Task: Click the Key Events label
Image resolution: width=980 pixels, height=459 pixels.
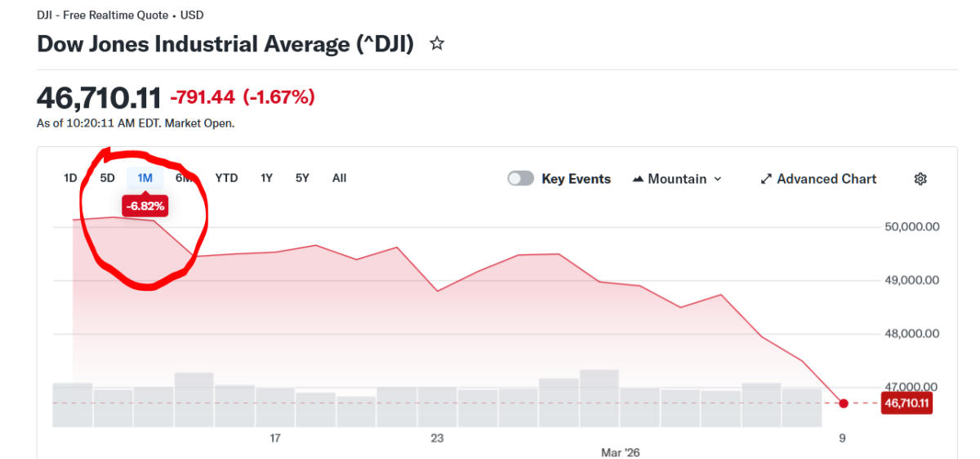Action: 576,179
